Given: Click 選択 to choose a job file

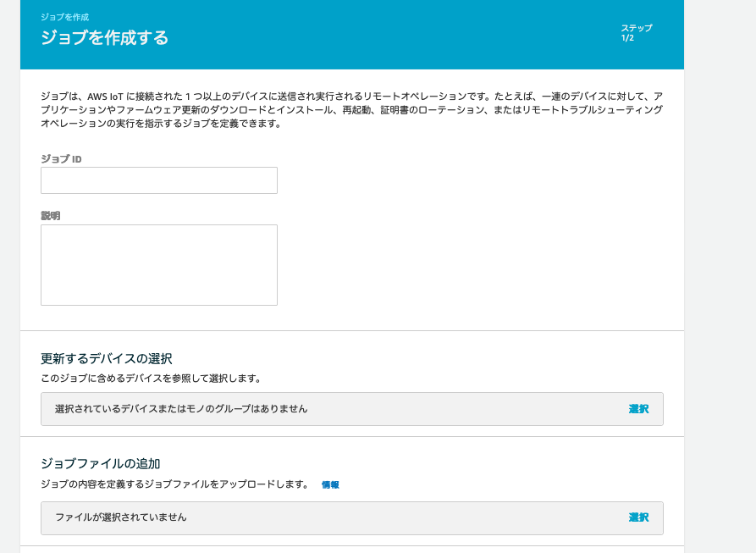Looking at the screenshot, I should [x=637, y=517].
